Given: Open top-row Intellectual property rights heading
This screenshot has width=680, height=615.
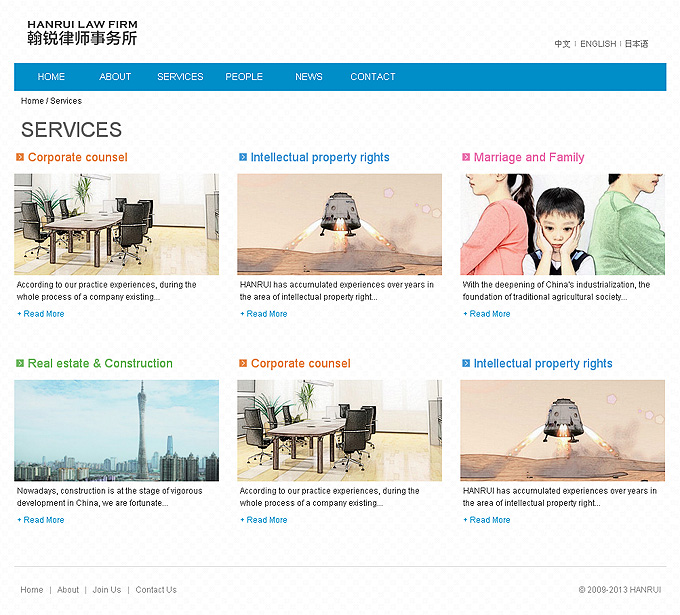Looking at the screenshot, I should tap(320, 157).
